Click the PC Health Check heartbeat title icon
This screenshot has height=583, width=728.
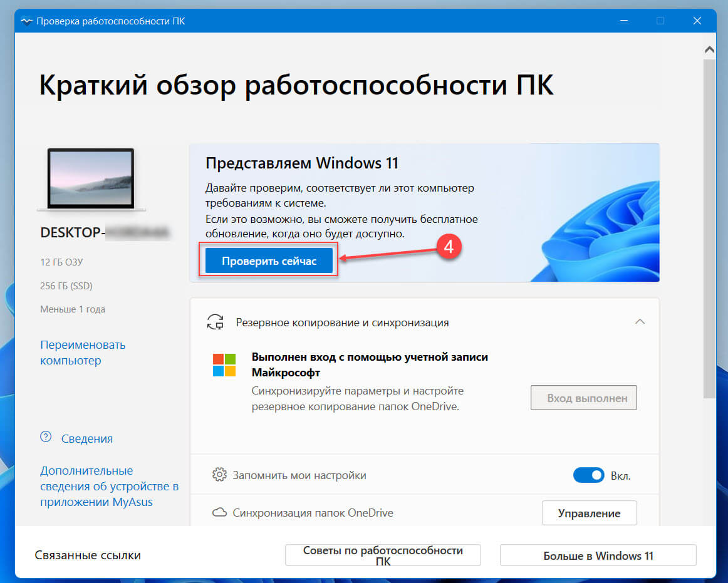pyautogui.click(x=26, y=21)
